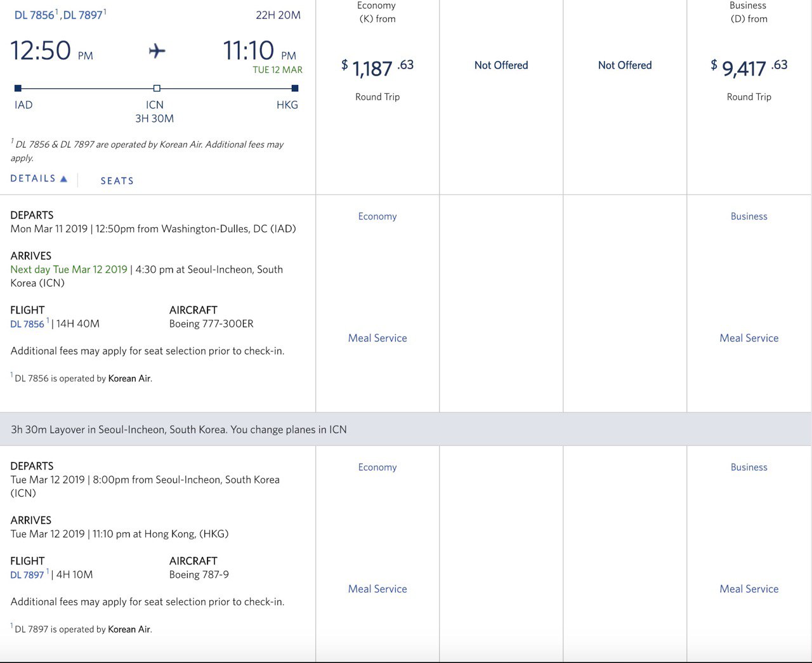Click the IAD origin route marker

pos(18,88)
